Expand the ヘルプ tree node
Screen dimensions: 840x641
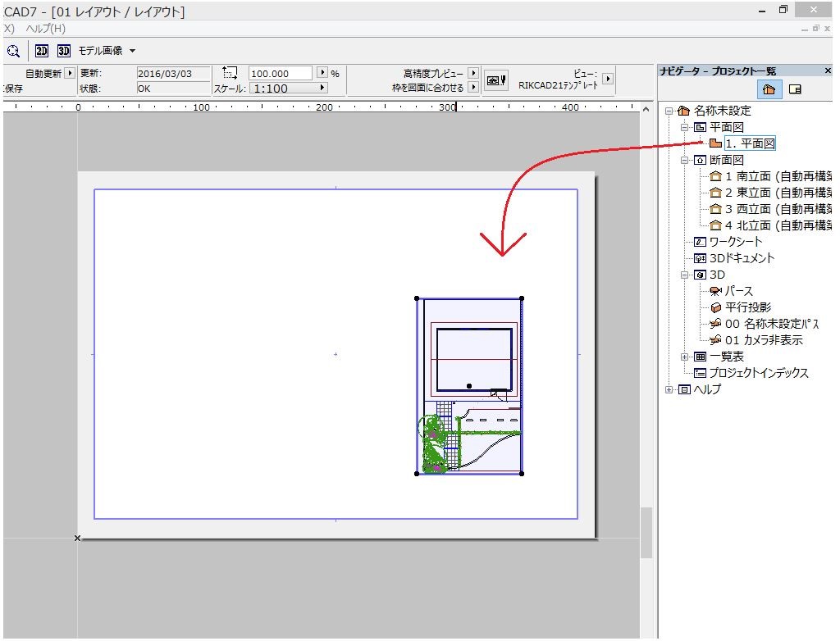coord(669,390)
